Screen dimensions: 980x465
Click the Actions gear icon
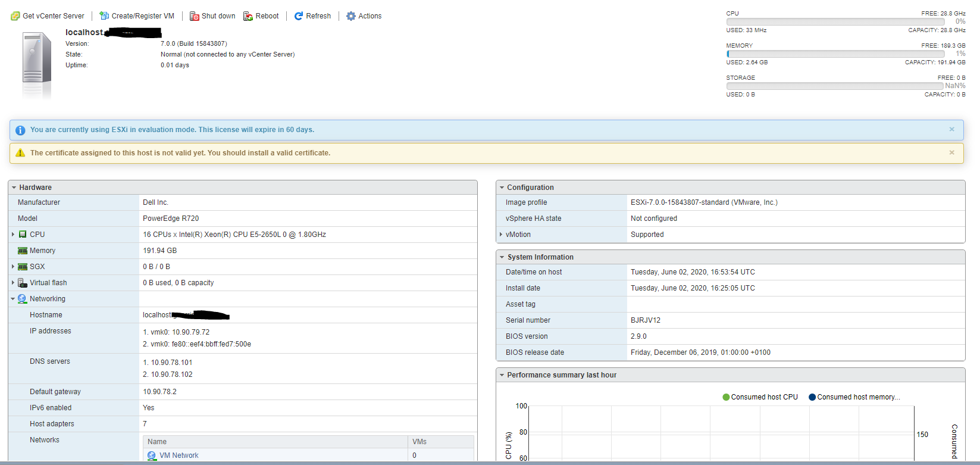point(351,16)
